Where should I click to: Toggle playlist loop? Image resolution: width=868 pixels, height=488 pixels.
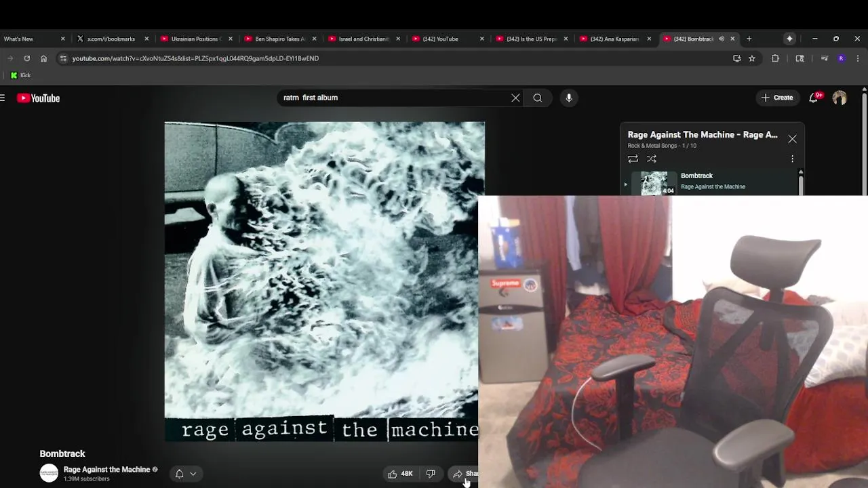pos(633,159)
